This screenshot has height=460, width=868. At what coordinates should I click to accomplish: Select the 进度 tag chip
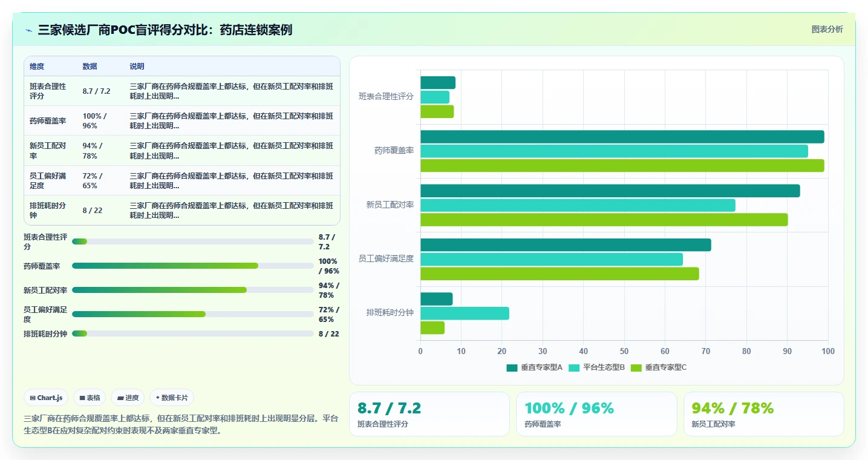128,398
